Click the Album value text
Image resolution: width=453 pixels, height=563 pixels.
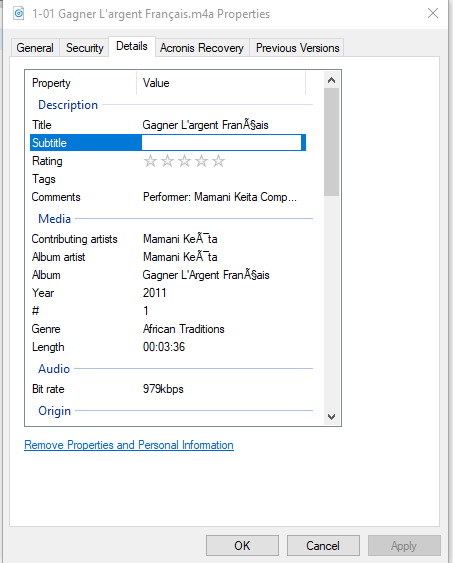(x=206, y=275)
